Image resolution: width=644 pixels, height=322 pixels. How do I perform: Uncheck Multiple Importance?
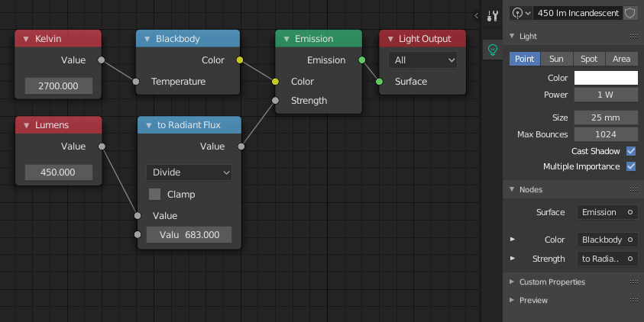[x=631, y=166]
